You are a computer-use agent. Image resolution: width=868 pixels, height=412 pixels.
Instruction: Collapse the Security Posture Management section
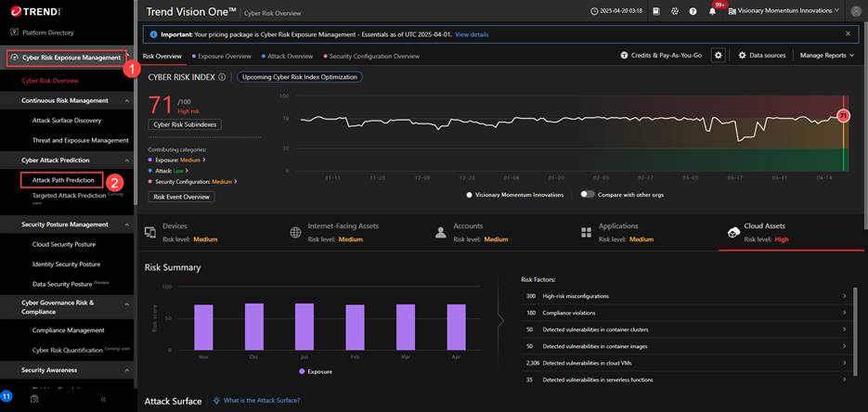(127, 225)
